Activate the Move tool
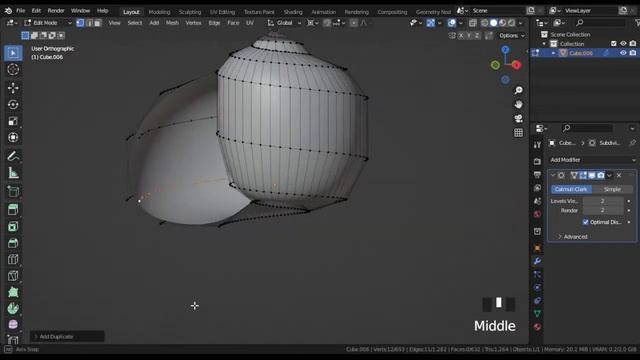Viewport: 640px width, 360px height. tap(13, 88)
